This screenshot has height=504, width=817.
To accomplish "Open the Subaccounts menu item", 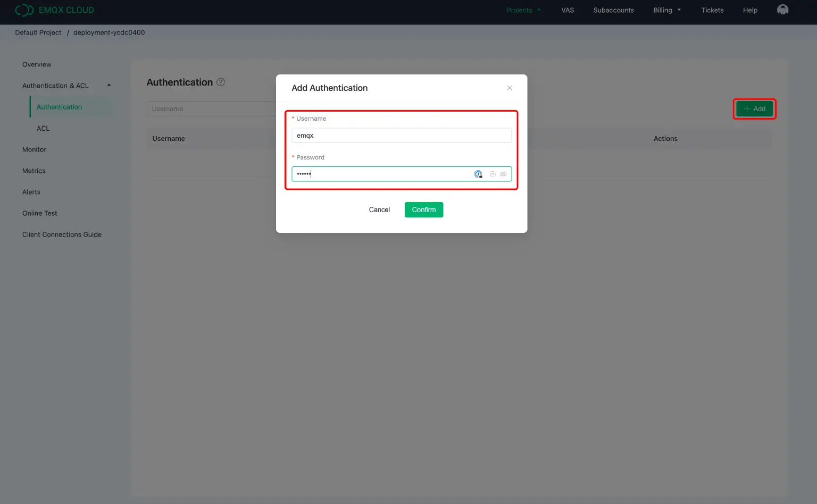I will click(613, 10).
